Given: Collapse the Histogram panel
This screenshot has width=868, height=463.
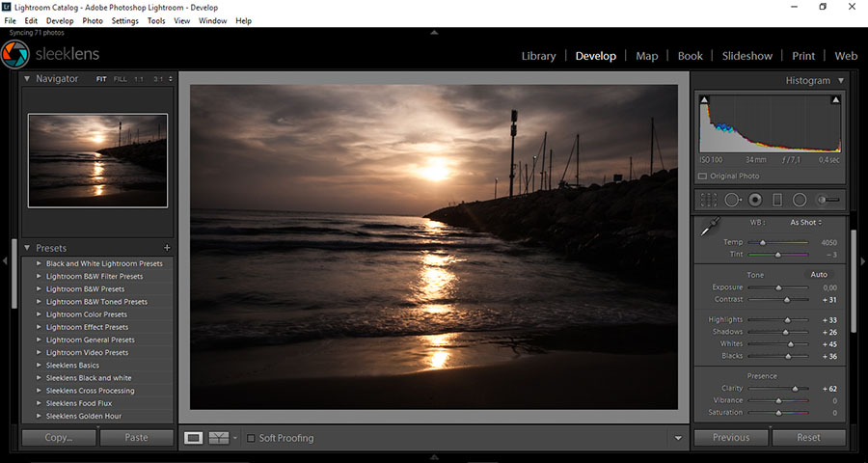Looking at the screenshot, I should point(841,81).
